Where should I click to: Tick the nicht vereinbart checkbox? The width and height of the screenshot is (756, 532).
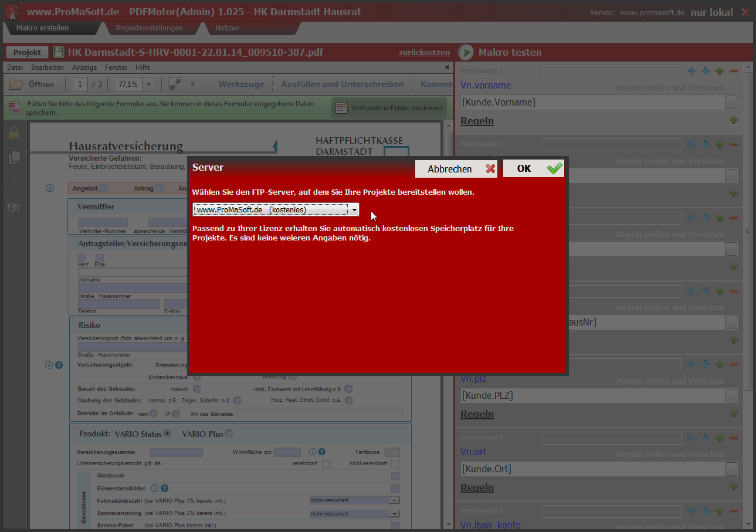click(x=395, y=463)
